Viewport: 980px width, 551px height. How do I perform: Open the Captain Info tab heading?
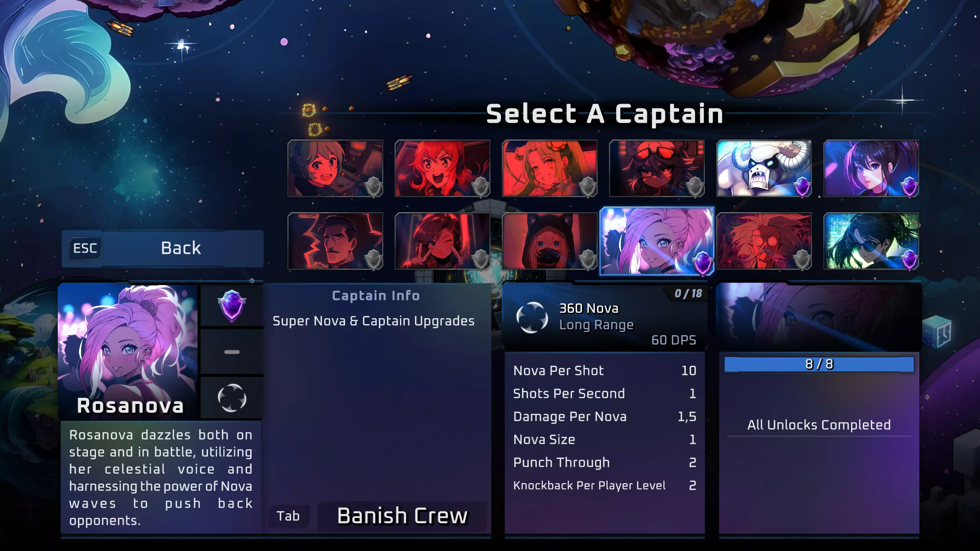click(376, 295)
